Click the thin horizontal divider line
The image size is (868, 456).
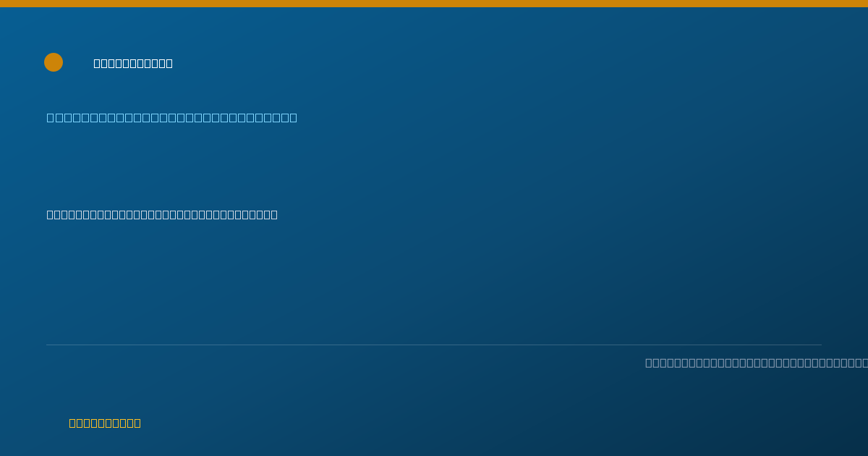pyautogui.click(x=434, y=345)
